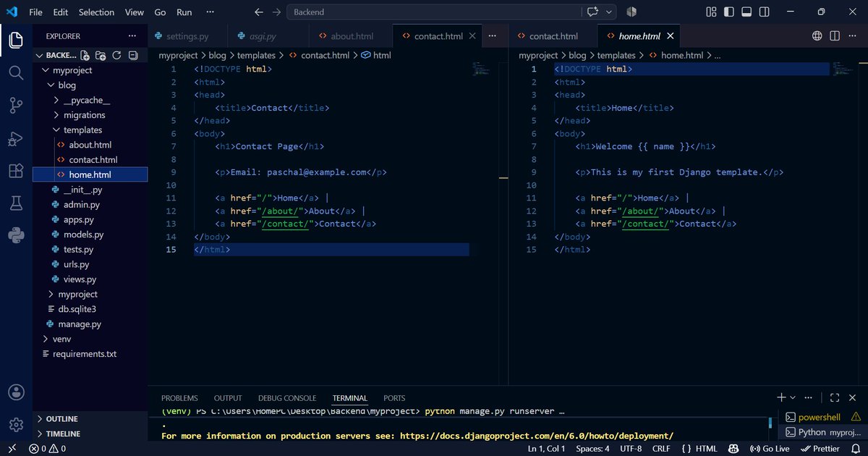Click the Copilot status bar icon
Viewport: 868px width, 456px height.
coord(733,449)
